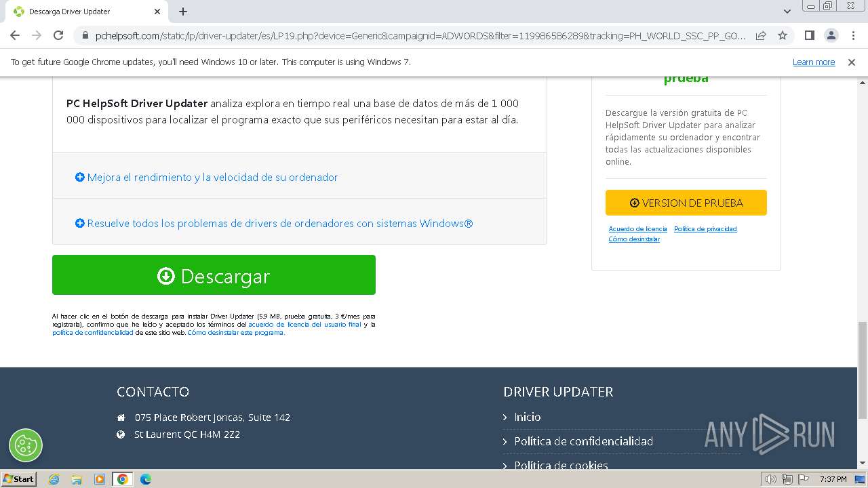
Task: Open 'política de confidencialidad' link under download
Action: (x=93, y=333)
